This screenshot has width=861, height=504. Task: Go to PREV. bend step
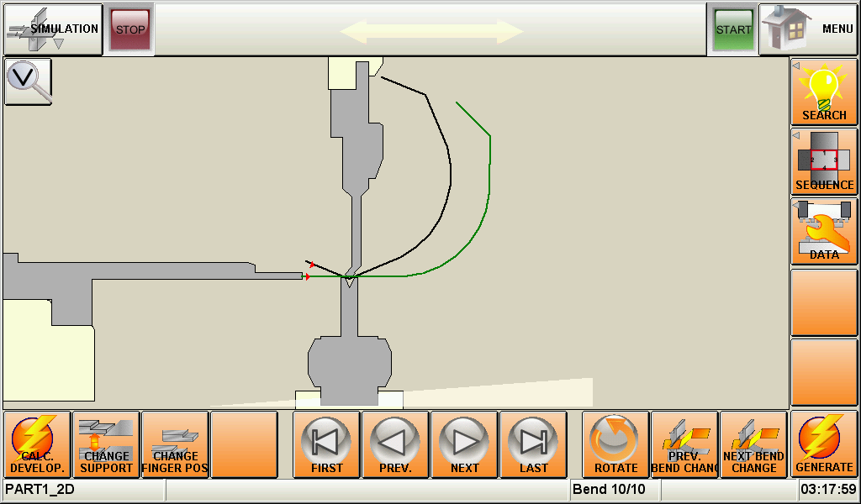395,444
